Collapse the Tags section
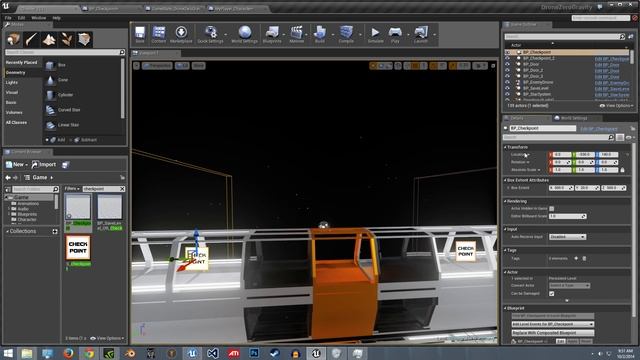Image resolution: width=640 pixels, height=360 pixels. pyautogui.click(x=505, y=250)
